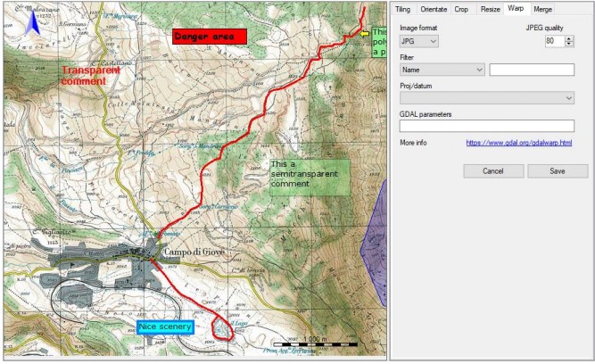Select the Nice scenery cyan label

pos(165,327)
